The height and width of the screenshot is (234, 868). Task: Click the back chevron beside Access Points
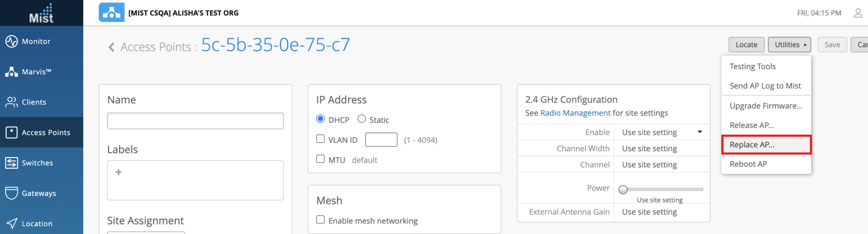tap(111, 47)
